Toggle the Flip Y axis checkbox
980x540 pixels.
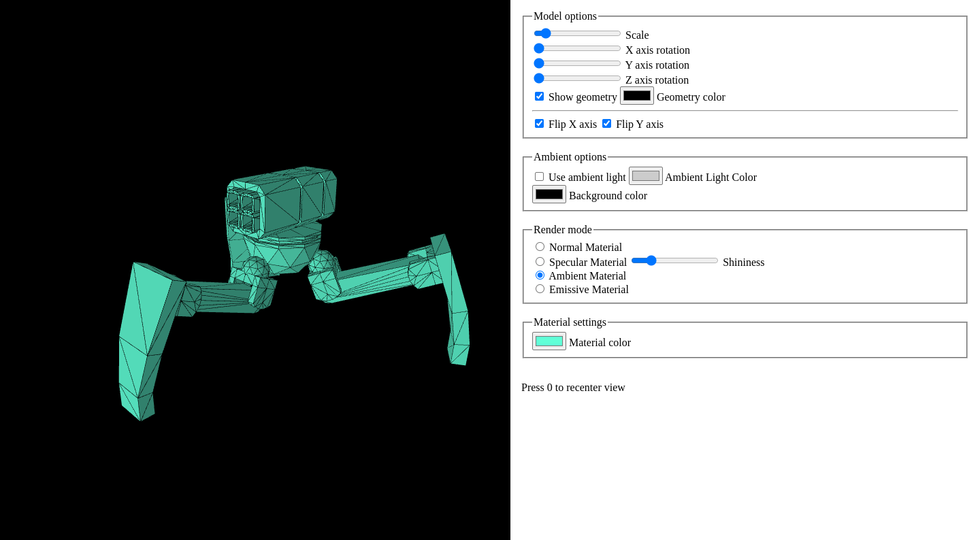(x=606, y=124)
